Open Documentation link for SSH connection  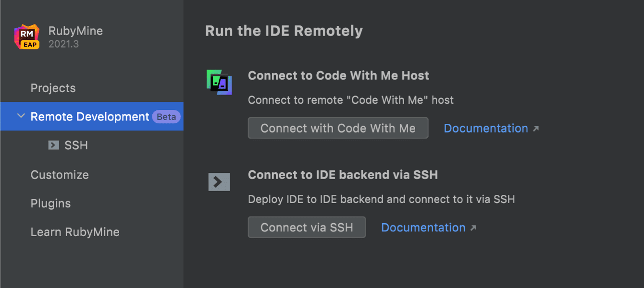(423, 228)
